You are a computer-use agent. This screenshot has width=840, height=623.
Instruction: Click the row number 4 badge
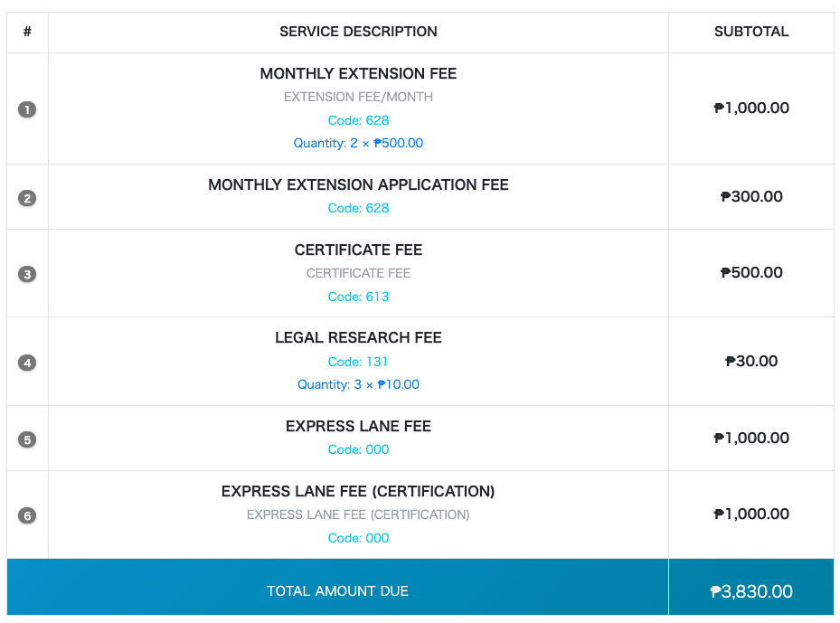27,362
